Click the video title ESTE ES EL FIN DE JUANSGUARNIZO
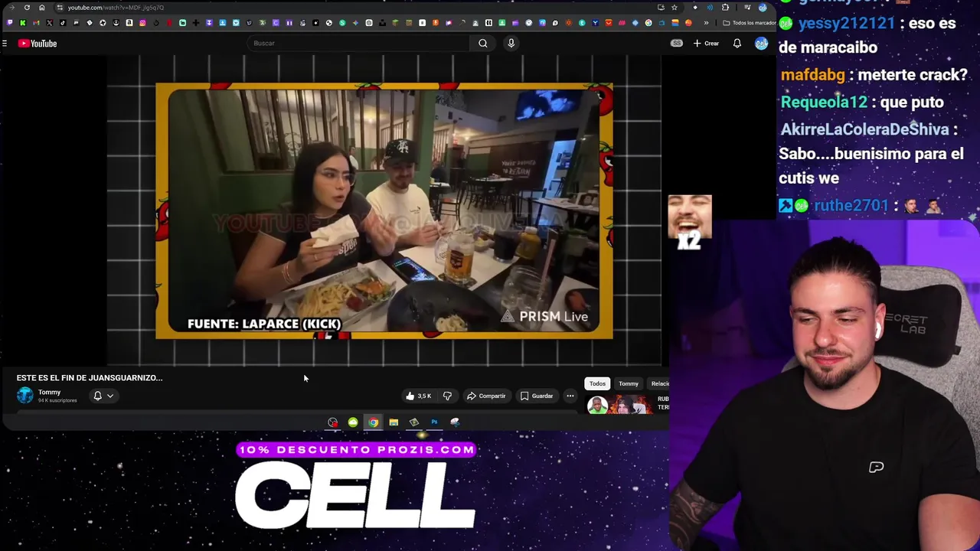 coord(90,377)
